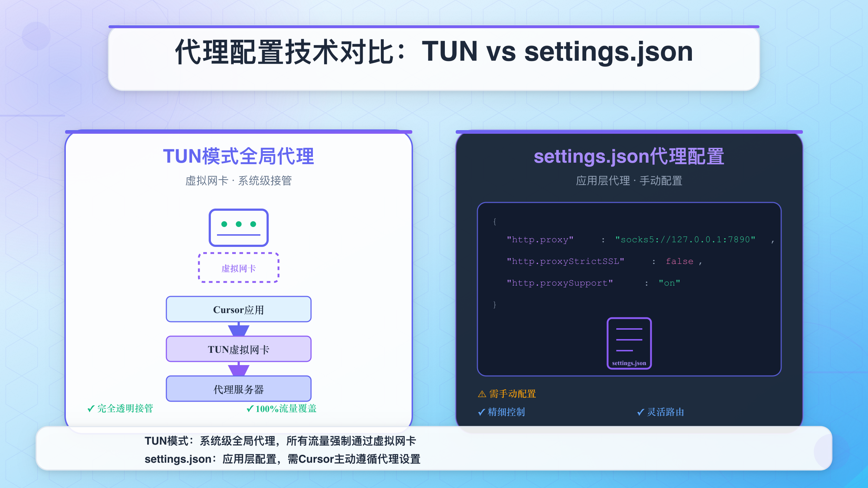Click the checkmark next to 精细控制
The height and width of the screenshot is (488, 868).
[481, 412]
